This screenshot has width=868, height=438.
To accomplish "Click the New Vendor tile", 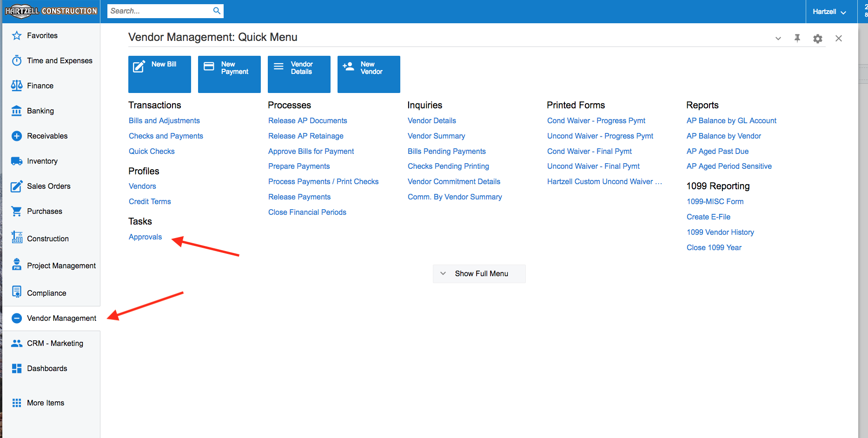I will pos(369,74).
